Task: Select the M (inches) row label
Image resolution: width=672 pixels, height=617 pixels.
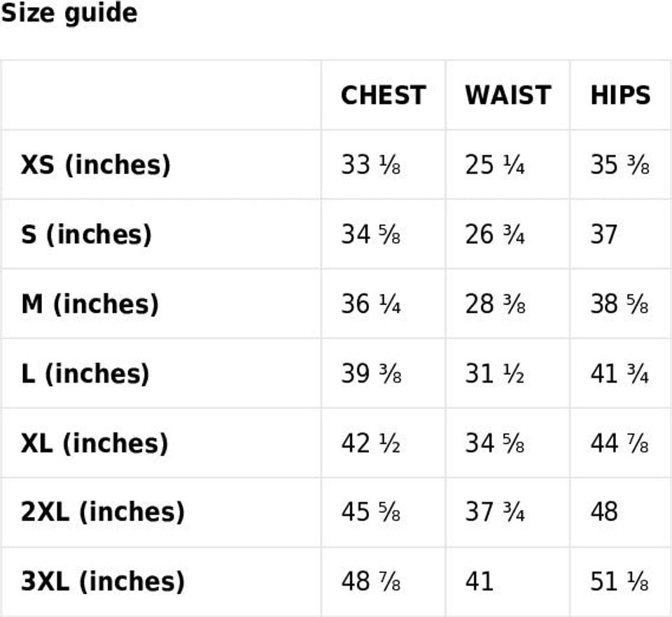Action: point(90,304)
